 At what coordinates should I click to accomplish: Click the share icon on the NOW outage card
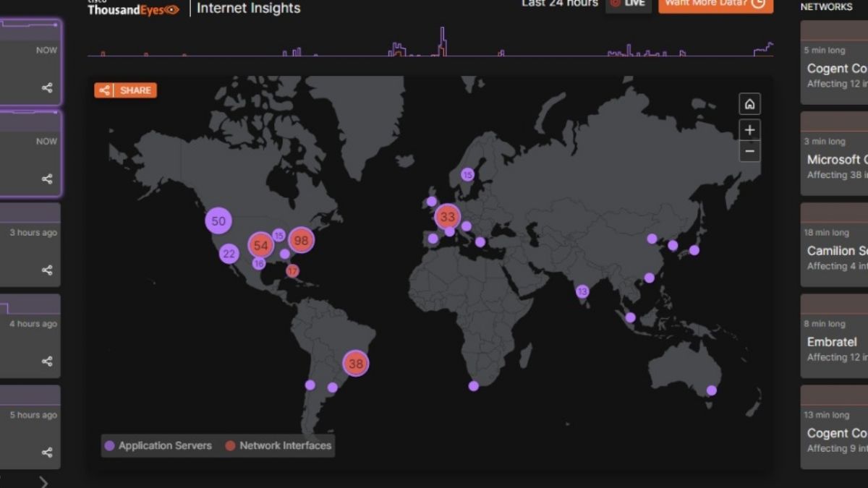pos(47,89)
